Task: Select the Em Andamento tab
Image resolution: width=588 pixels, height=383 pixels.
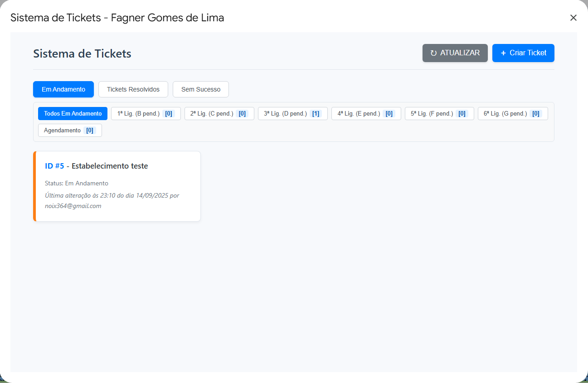Action: pyautogui.click(x=63, y=89)
